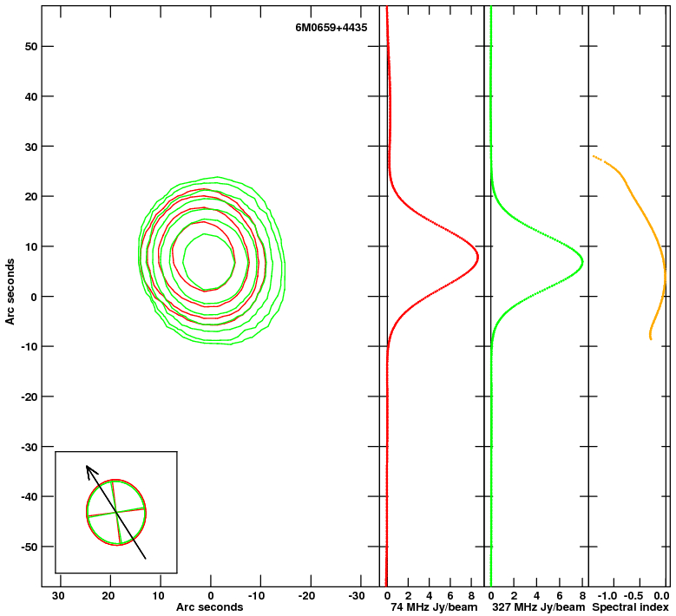Click the y-axis tick label -30
676x616 pixels.
[x=29, y=447]
